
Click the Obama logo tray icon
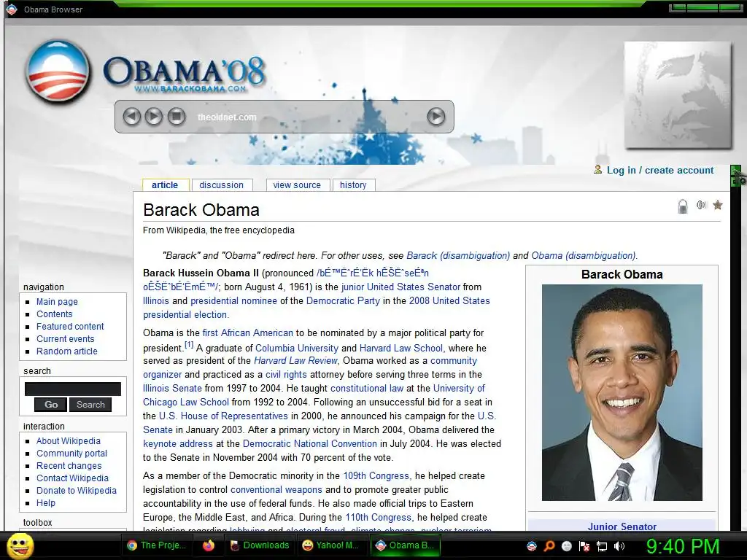point(532,546)
